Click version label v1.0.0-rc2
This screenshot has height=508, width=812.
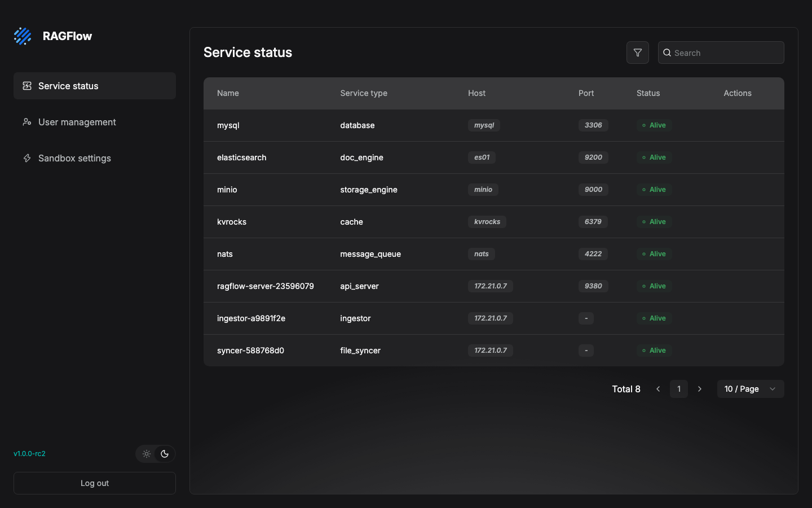[29, 454]
